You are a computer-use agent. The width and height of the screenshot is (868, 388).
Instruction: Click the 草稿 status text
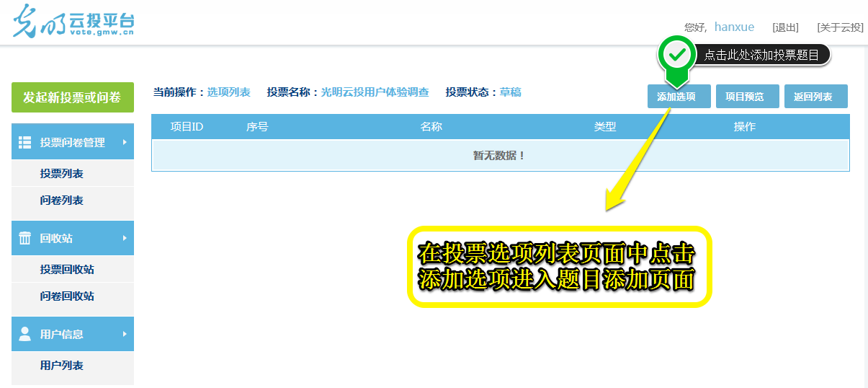point(511,92)
